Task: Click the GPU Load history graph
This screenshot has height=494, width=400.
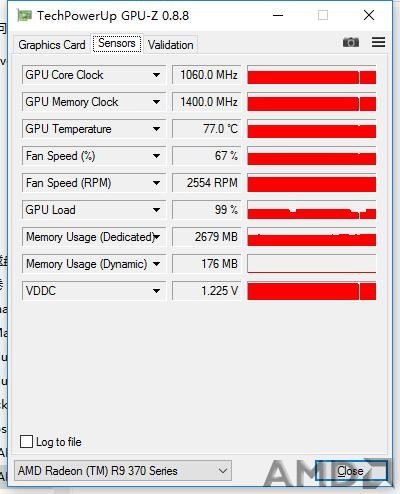Action: coord(312,210)
